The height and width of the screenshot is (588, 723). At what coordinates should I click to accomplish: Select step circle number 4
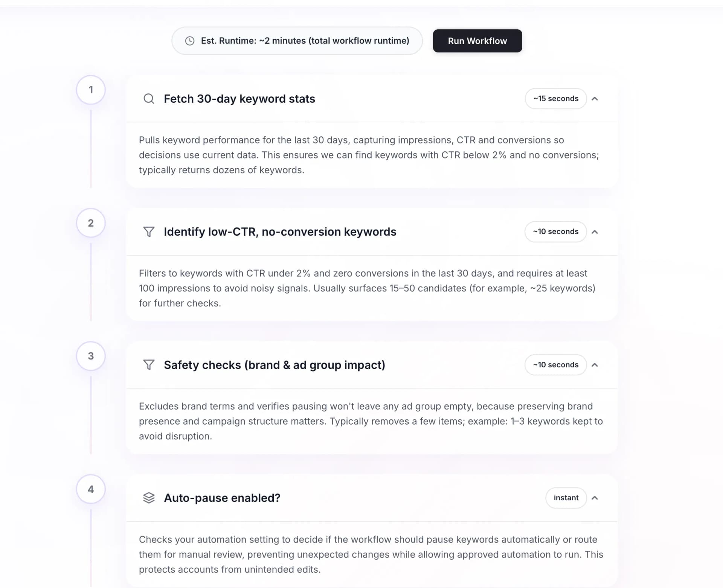click(90, 489)
